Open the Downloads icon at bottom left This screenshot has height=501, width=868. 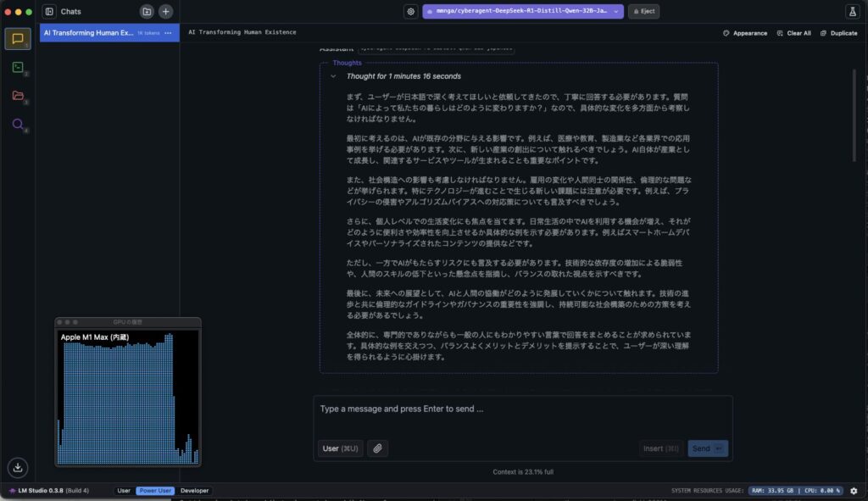pyautogui.click(x=18, y=467)
